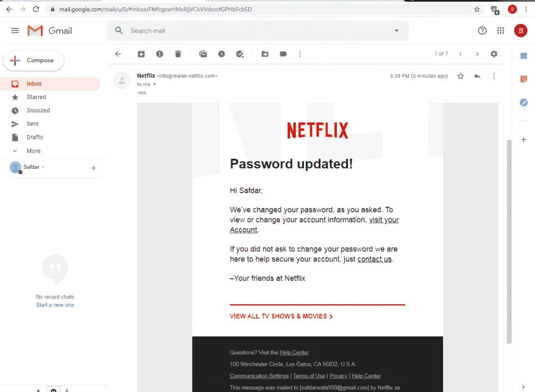The width and height of the screenshot is (535, 392).
Task: Reply to the Netflix email
Action: [477, 76]
